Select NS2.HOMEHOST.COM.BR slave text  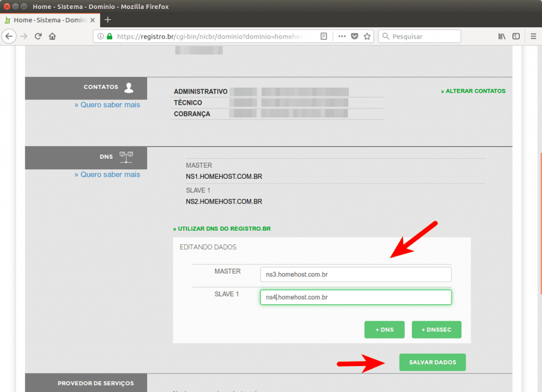click(224, 202)
